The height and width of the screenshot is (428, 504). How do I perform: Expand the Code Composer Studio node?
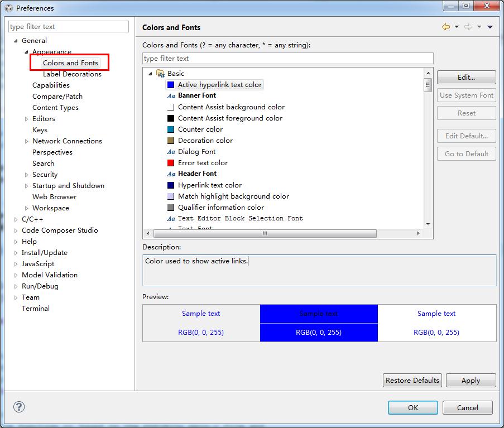coord(16,230)
